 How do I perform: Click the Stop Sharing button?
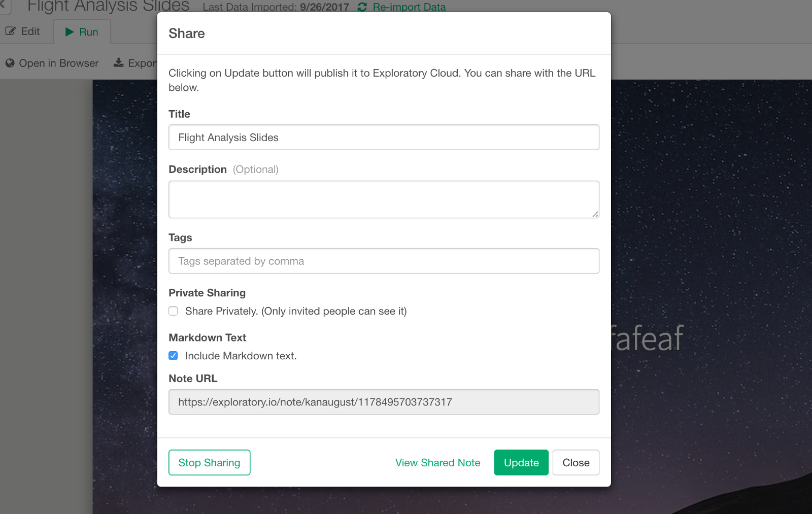pyautogui.click(x=210, y=463)
